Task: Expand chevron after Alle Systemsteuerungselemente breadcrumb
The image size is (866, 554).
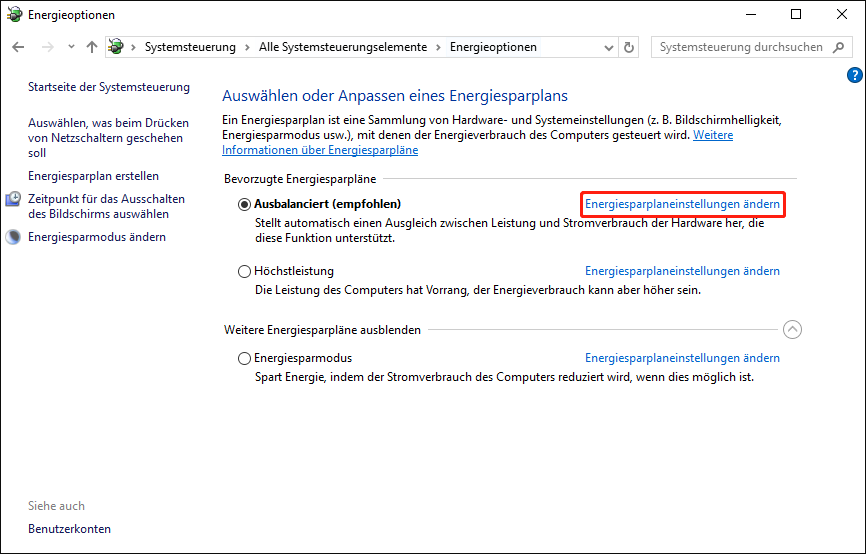Action: (439, 47)
